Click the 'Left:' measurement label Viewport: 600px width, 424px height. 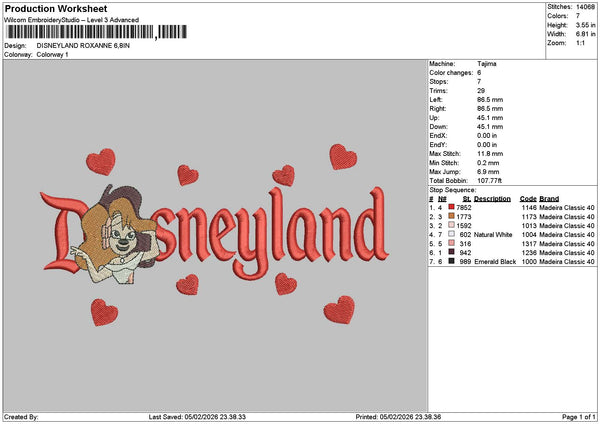[x=436, y=100]
